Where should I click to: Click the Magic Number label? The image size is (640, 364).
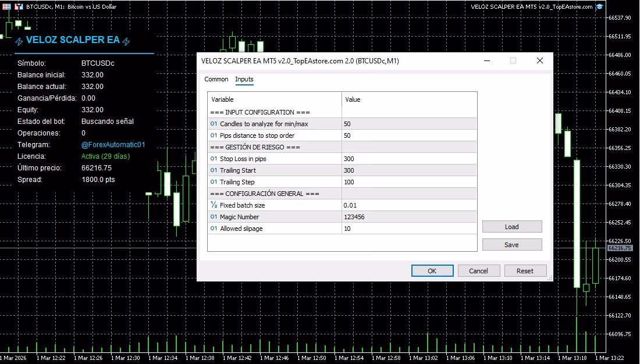coord(239,217)
